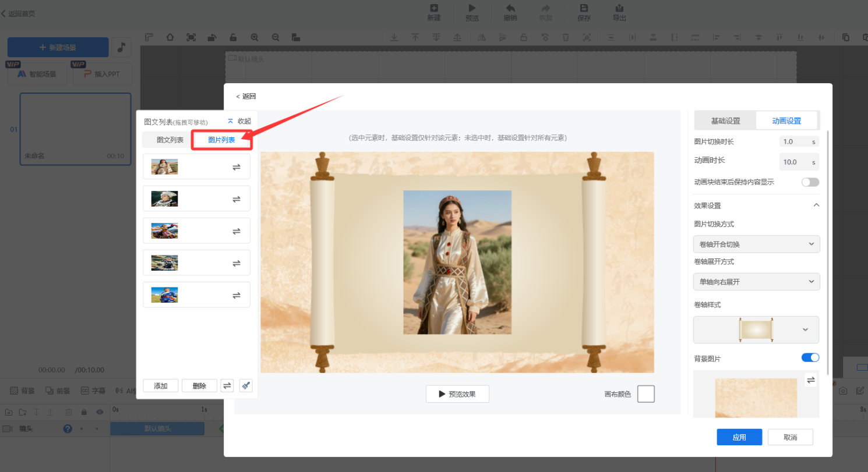Click the 新建 icon in top toolbar
This screenshot has width=868, height=472.
(x=433, y=8)
